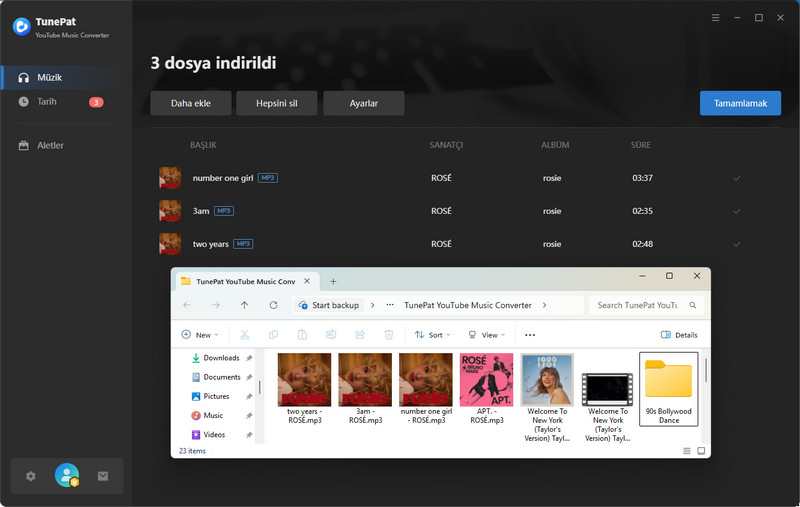The height and width of the screenshot is (507, 800).
Task: Go up one folder level
Action: tap(244, 305)
